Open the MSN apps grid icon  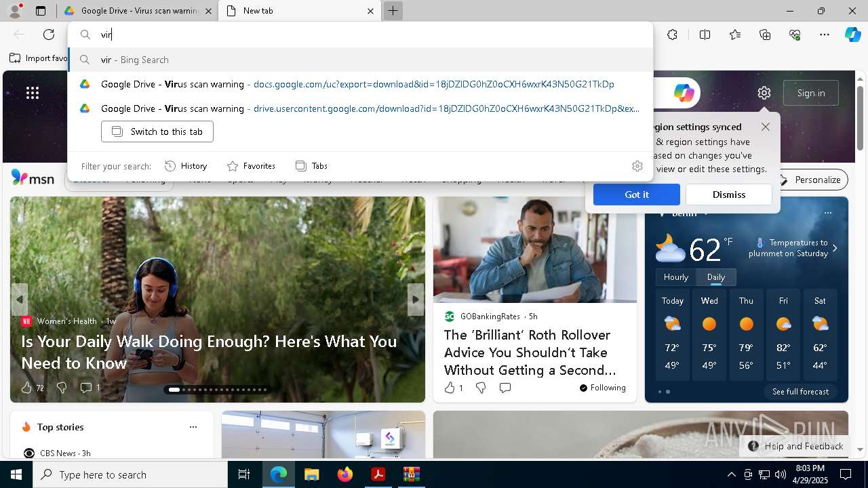tap(33, 93)
